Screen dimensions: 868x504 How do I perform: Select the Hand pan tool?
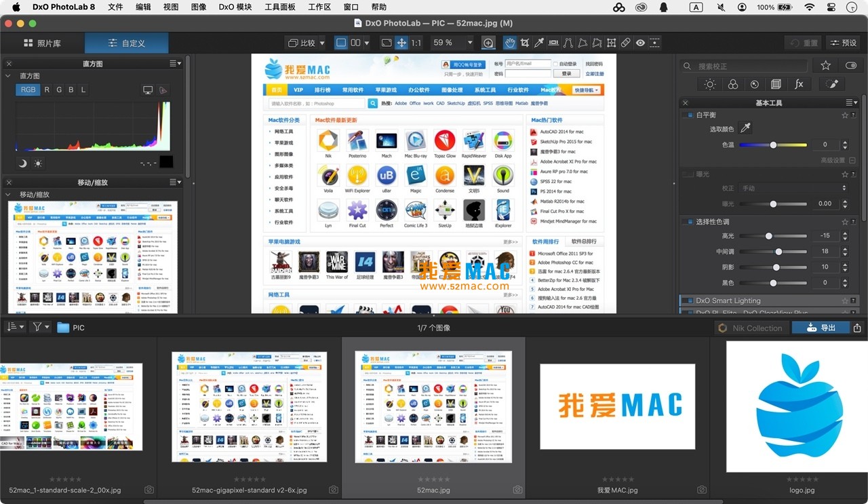tap(510, 43)
